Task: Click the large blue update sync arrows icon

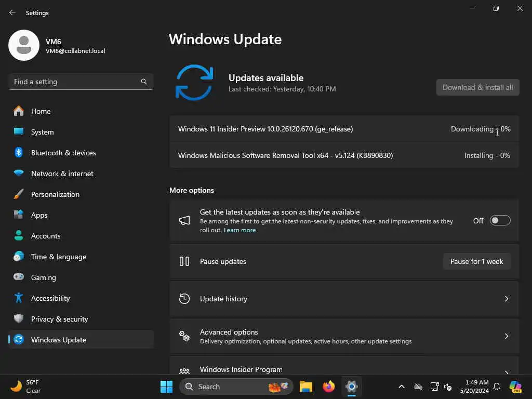Action: tap(194, 83)
